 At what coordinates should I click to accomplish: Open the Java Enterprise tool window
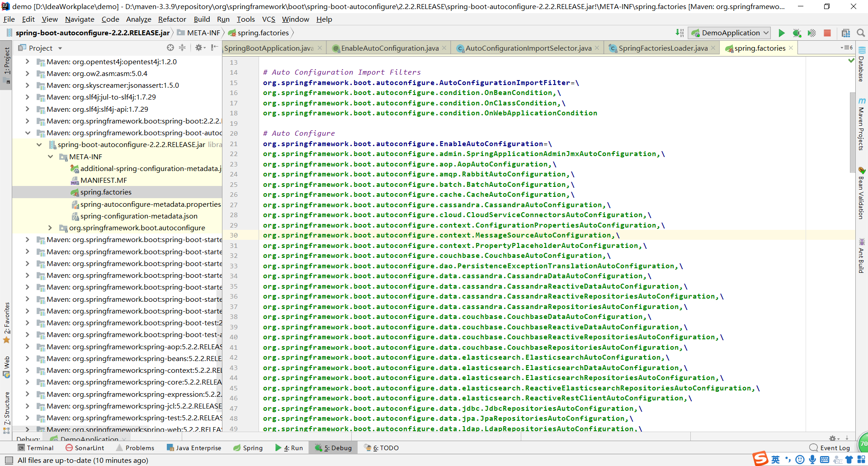[194, 448]
